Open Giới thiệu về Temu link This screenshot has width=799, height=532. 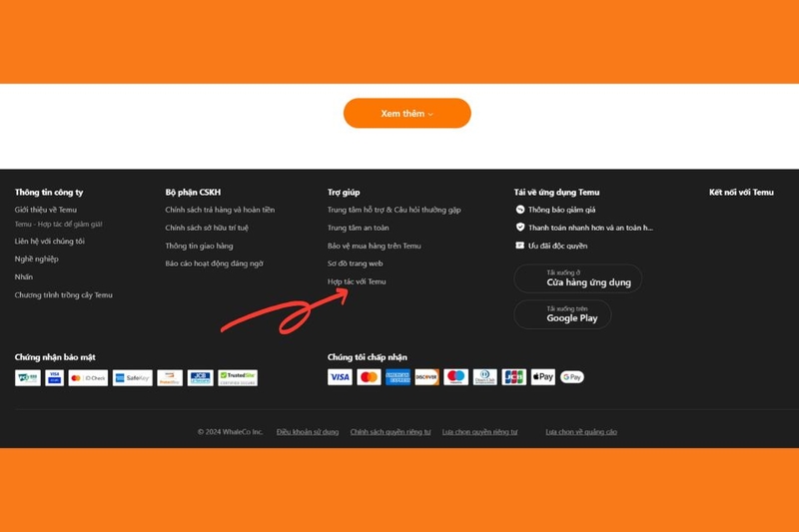(46, 210)
